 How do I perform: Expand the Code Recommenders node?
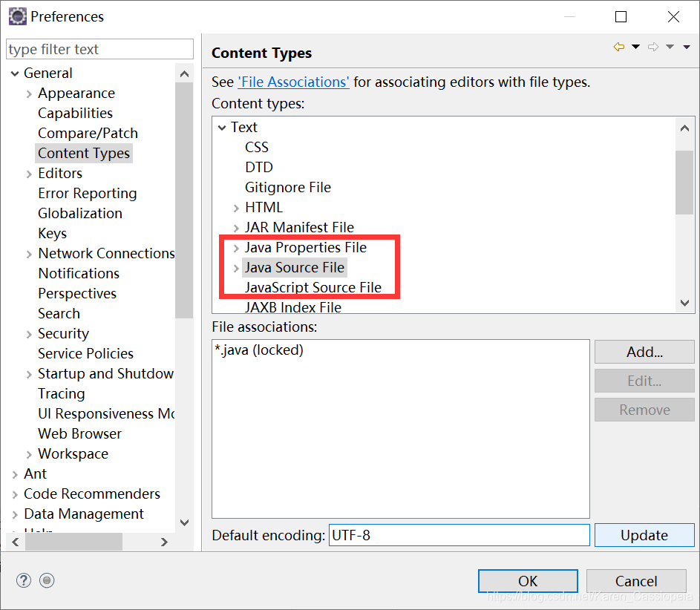point(15,494)
